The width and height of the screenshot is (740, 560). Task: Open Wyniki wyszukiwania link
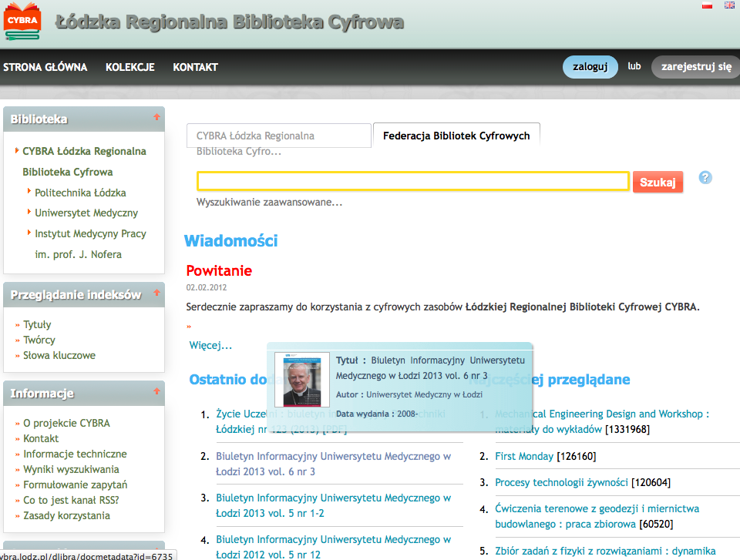click(x=71, y=469)
